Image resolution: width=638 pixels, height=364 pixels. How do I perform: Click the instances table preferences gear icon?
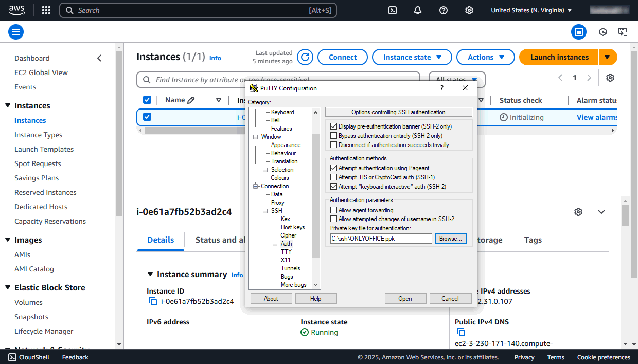pyautogui.click(x=610, y=77)
